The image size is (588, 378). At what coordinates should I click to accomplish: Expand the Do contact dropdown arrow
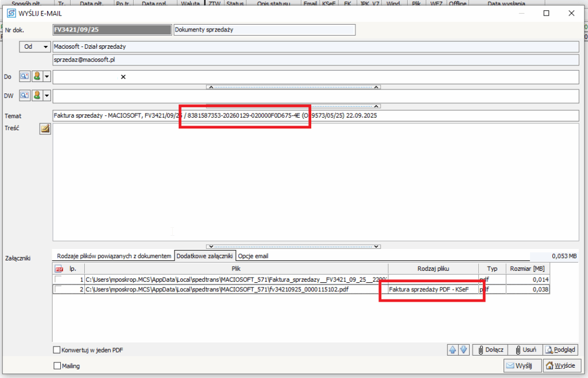(x=47, y=76)
